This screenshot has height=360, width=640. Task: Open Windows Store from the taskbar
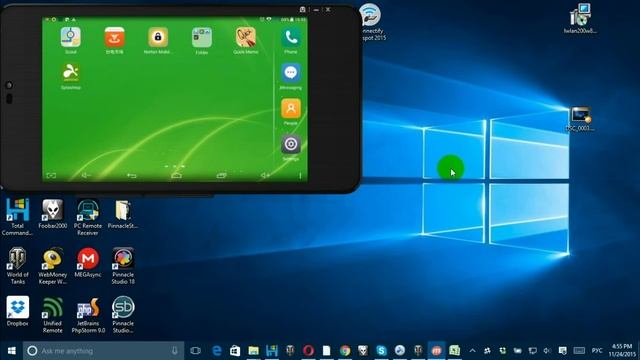click(x=235, y=351)
